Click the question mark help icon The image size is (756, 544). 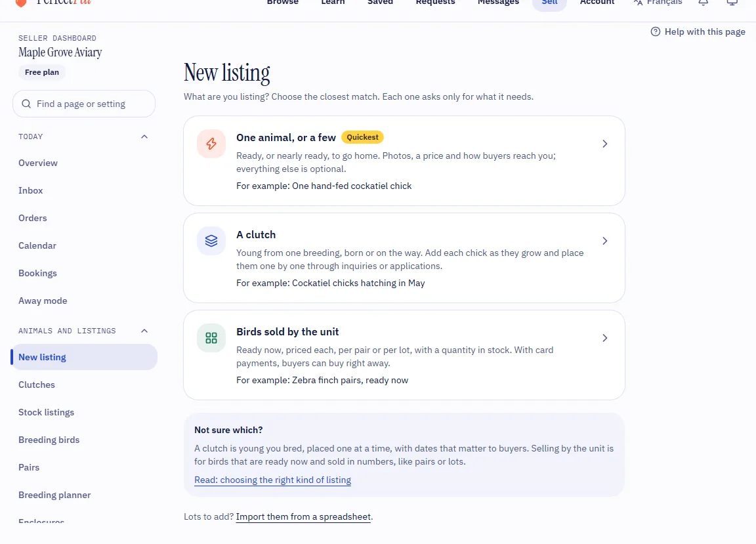point(655,32)
